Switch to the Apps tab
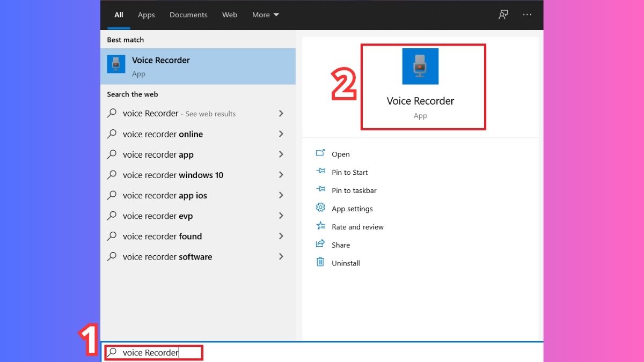The image size is (644, 362). [x=147, y=15]
